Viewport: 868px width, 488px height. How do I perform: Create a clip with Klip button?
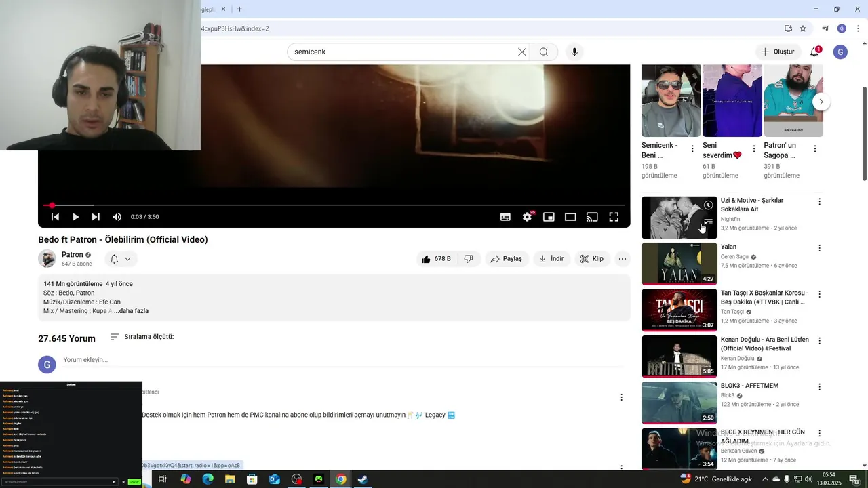592,259
